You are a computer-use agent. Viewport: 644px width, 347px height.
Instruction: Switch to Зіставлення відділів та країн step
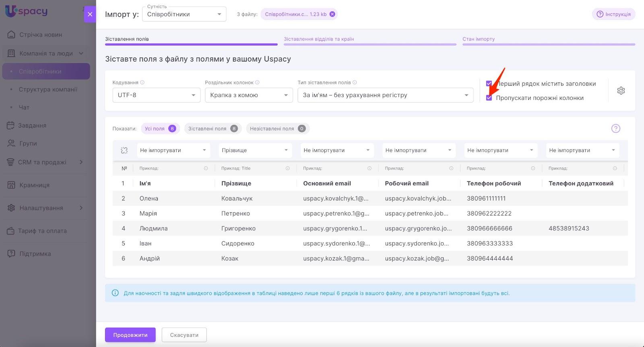(319, 39)
